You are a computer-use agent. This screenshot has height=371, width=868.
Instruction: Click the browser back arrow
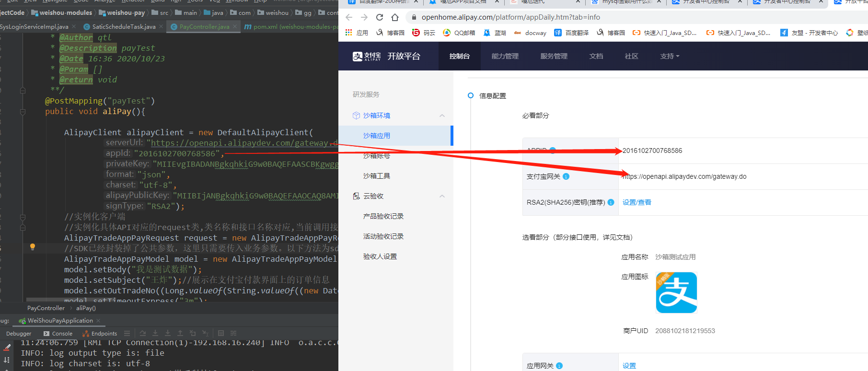coord(349,17)
